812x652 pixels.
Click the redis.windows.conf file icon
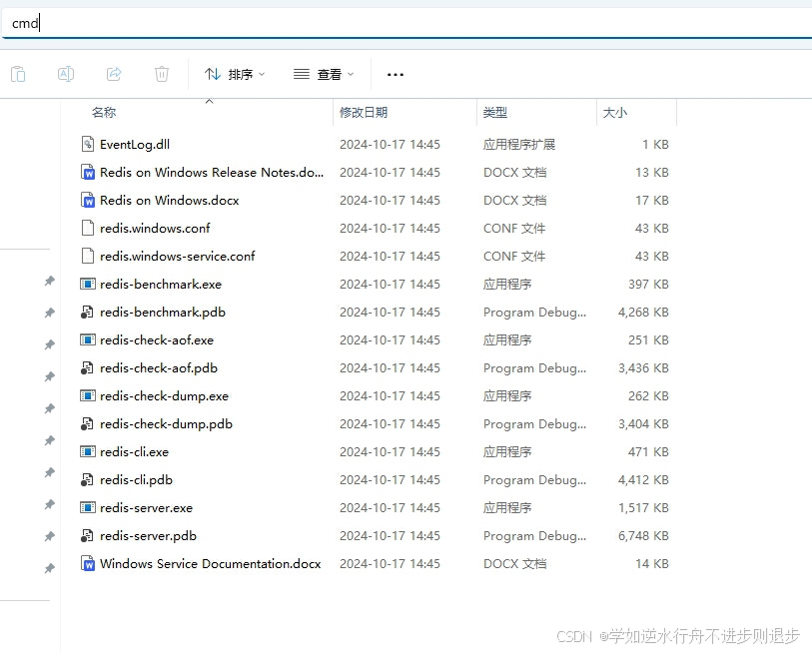pos(88,228)
